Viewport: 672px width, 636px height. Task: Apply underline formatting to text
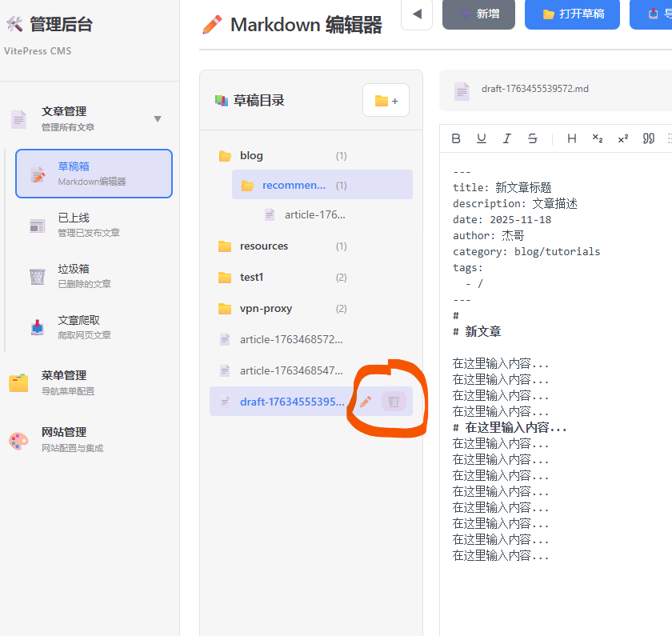pyautogui.click(x=482, y=138)
